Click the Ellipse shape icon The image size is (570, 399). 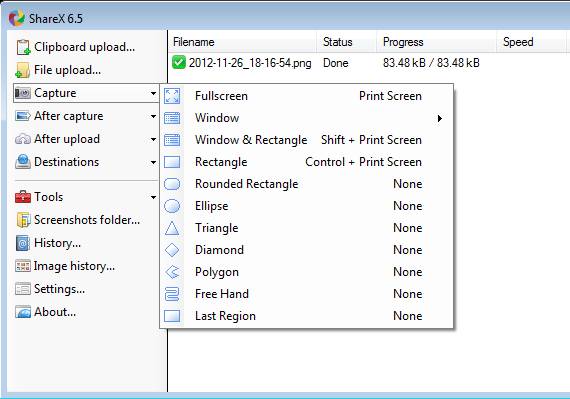[x=172, y=206]
